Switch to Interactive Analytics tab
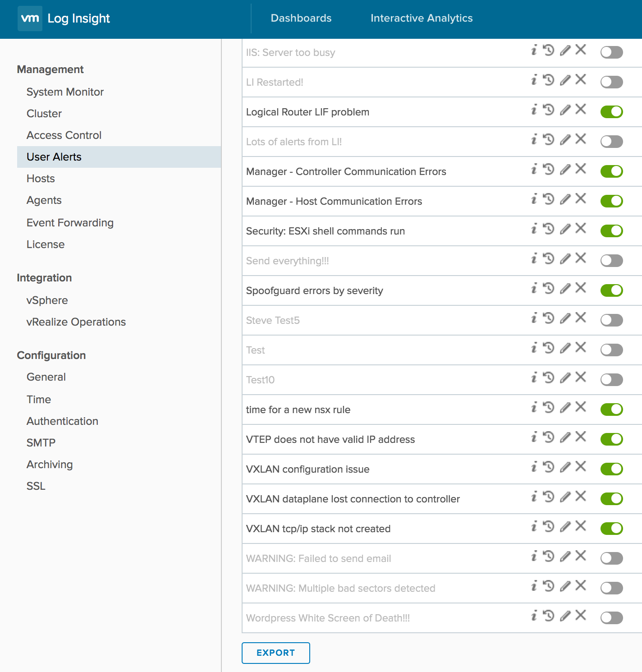Screen dimensions: 642x672 point(422,18)
